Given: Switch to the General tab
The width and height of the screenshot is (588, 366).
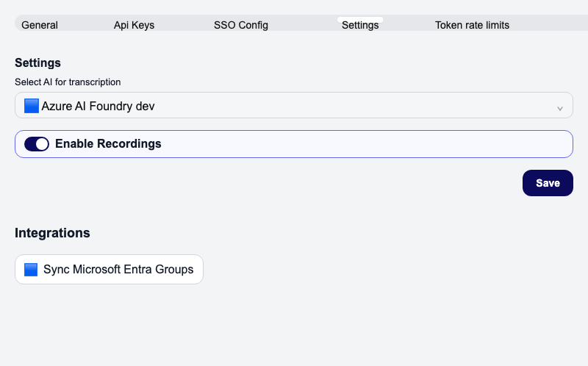Looking at the screenshot, I should [40, 25].
